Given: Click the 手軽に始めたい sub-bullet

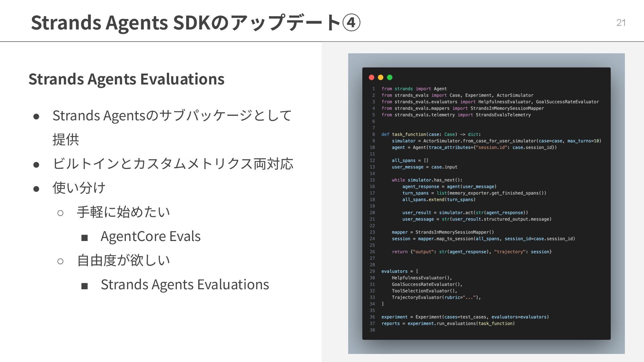Looking at the screenshot, I should point(123,212).
